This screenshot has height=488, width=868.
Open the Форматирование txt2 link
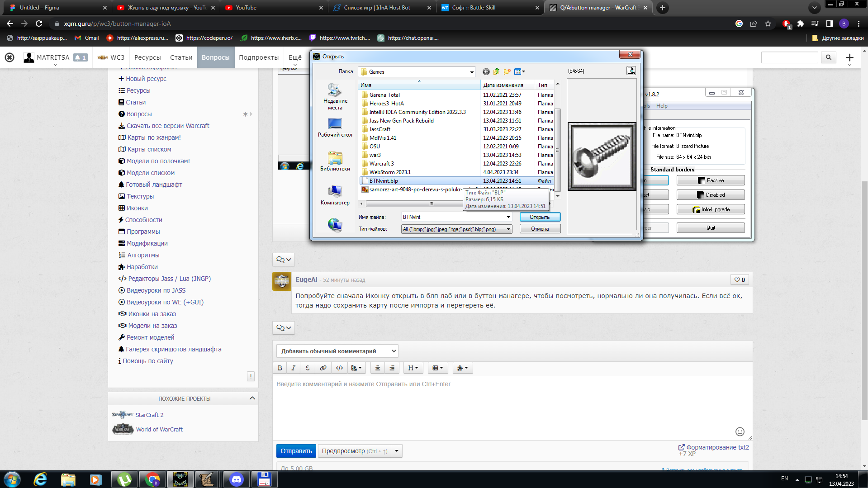click(x=714, y=447)
